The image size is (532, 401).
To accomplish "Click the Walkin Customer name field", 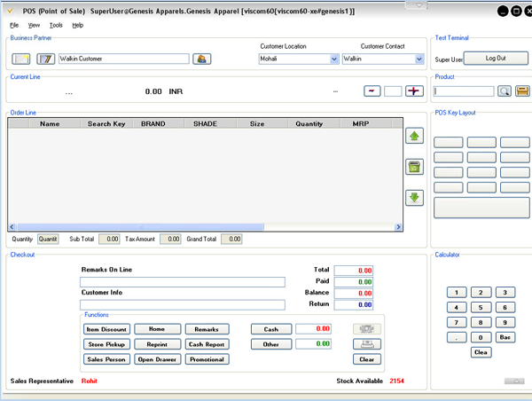I will coord(124,59).
